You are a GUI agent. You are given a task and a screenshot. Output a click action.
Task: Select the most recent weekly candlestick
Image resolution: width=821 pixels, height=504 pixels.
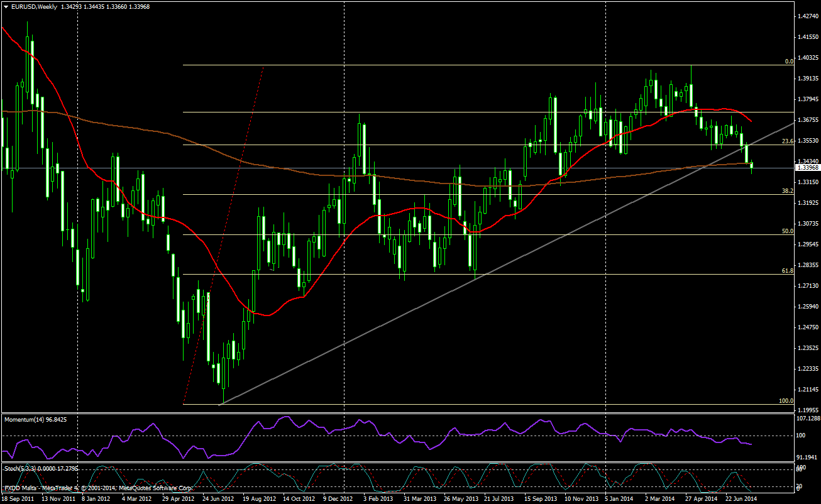[x=752, y=165]
